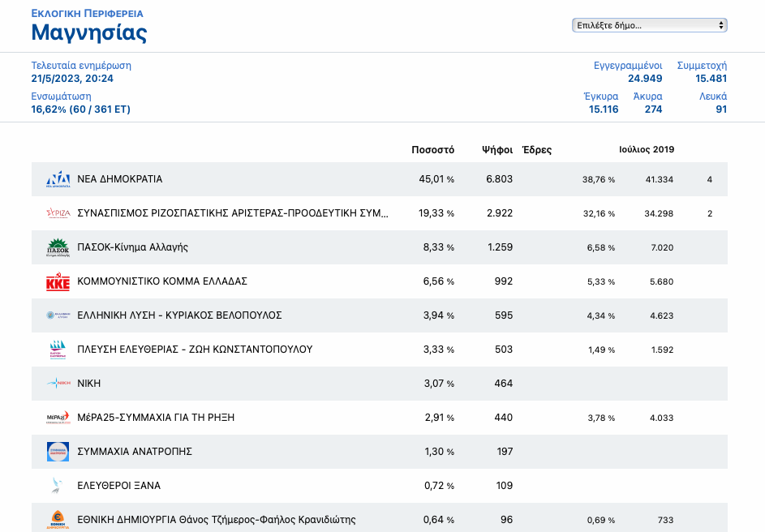The image size is (765, 532).
Task: Click the ΕΛΕΥΘΕΡΟΙ ΞΑΝΑ bird logo
Action: [58, 486]
